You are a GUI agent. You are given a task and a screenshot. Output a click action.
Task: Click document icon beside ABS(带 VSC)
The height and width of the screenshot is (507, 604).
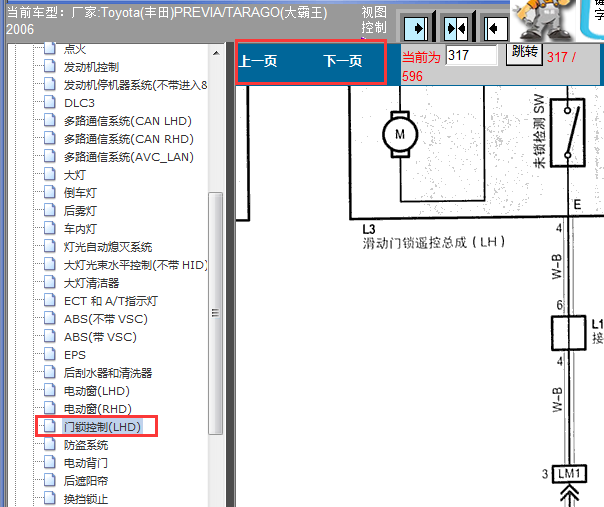tap(50, 336)
